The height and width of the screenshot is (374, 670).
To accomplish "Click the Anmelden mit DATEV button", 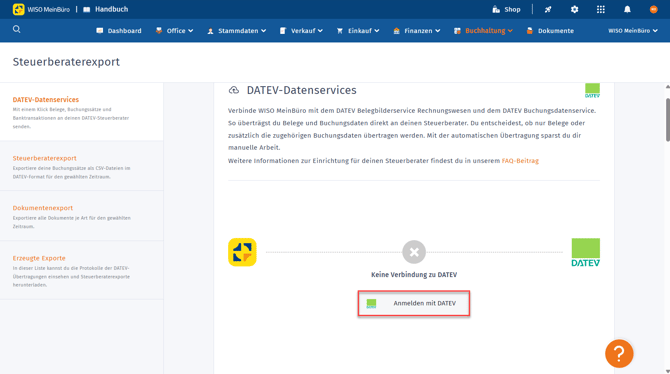I will 414,303.
